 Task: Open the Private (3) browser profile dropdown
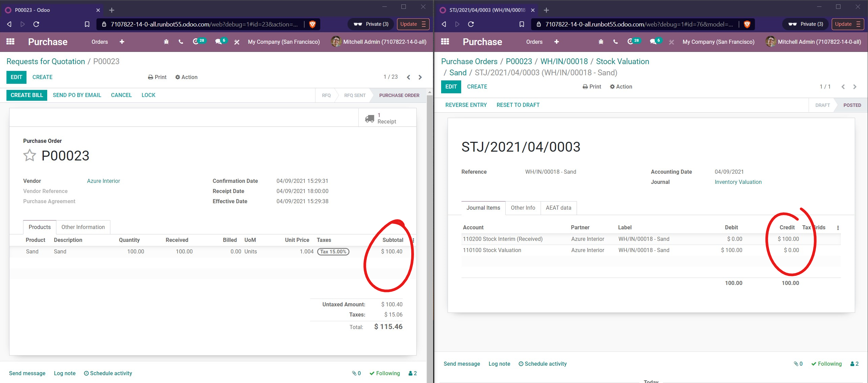pos(371,24)
